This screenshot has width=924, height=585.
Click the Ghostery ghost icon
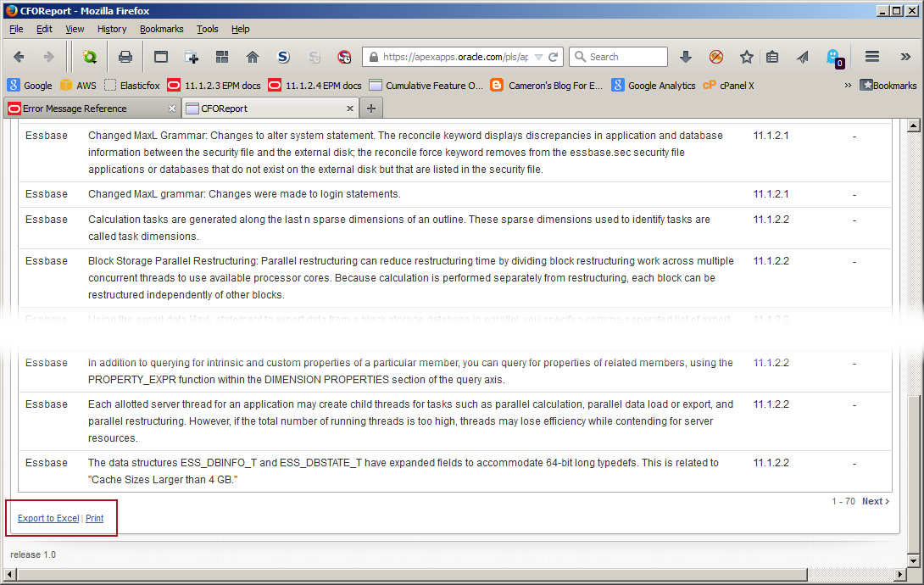[x=835, y=58]
